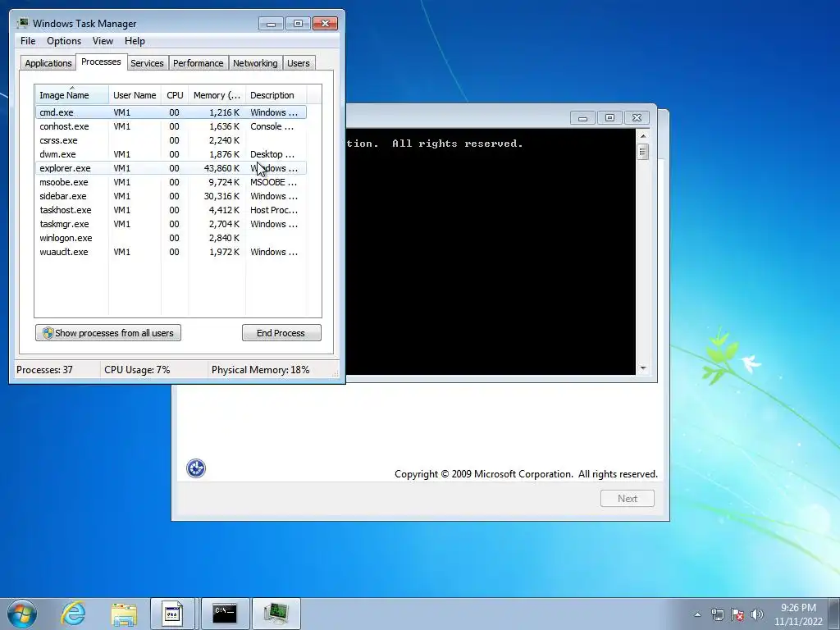Click the CPU Usage: 7% status entry
This screenshot has width=840, height=630.
click(137, 370)
